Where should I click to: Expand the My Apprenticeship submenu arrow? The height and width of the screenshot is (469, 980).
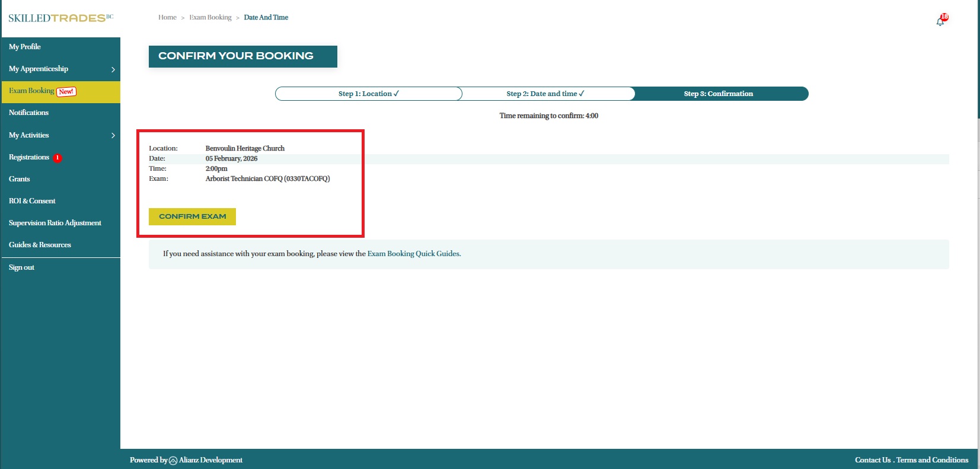[x=113, y=69]
